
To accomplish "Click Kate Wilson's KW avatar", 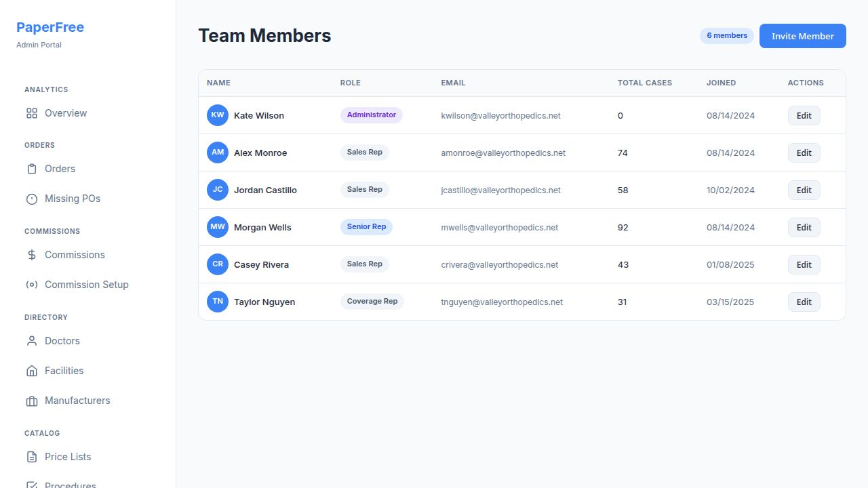I will pyautogui.click(x=217, y=115).
